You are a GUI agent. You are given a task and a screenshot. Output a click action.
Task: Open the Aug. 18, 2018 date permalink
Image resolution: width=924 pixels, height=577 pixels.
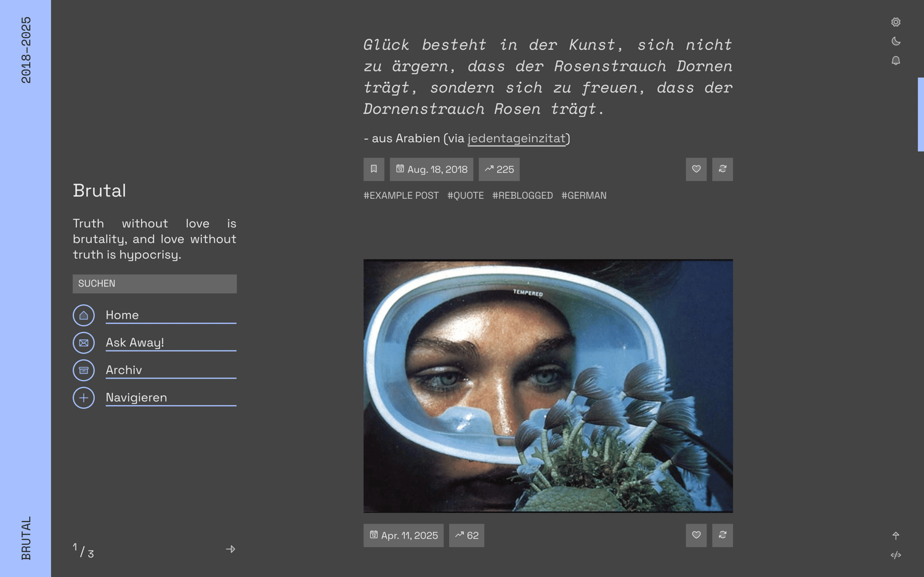coord(431,169)
